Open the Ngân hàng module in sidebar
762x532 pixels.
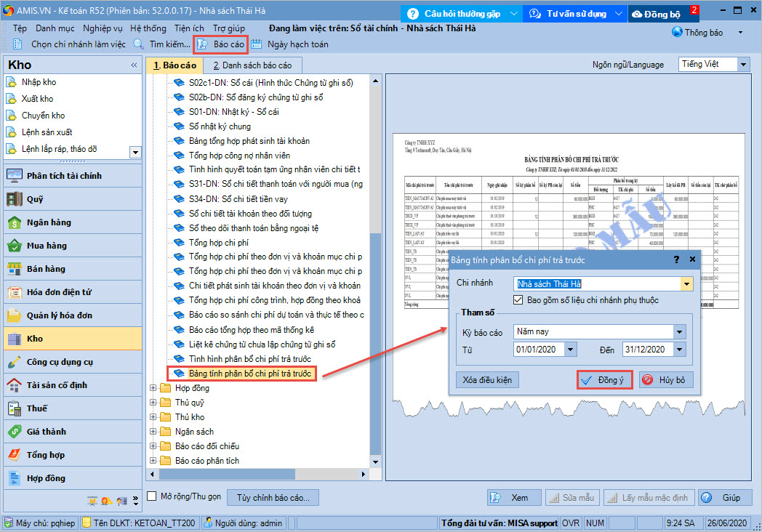point(49,222)
